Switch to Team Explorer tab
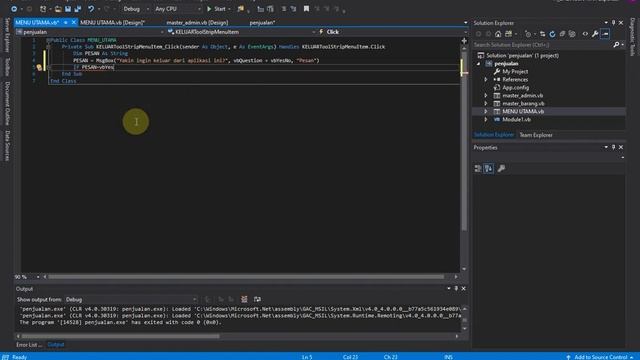The image size is (640, 360). (536, 135)
